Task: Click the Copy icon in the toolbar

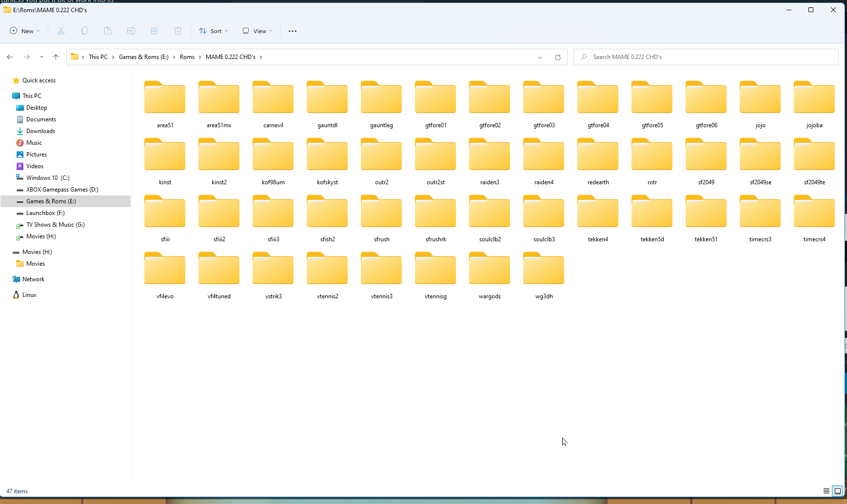Action: click(84, 31)
